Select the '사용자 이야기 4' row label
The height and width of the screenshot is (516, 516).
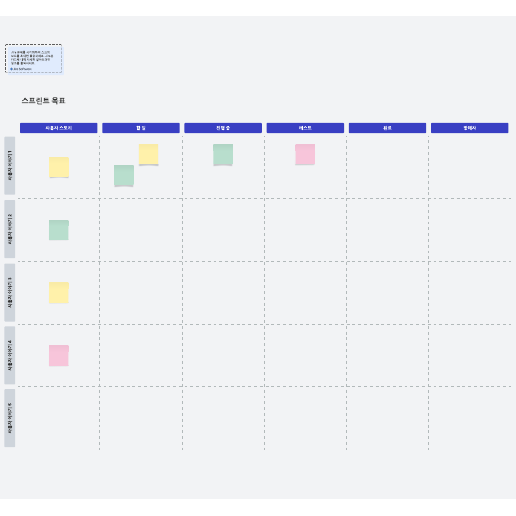(x=10, y=355)
